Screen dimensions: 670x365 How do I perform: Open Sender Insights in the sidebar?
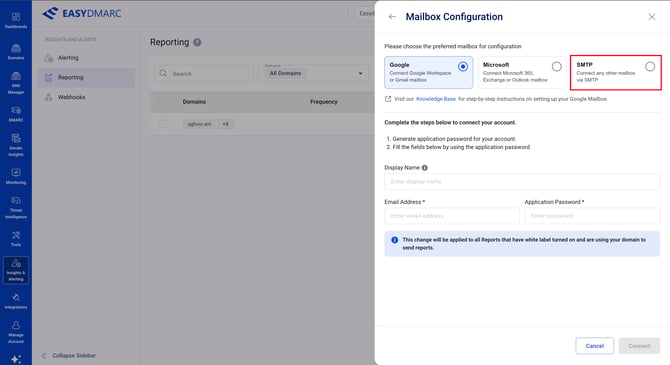16,145
